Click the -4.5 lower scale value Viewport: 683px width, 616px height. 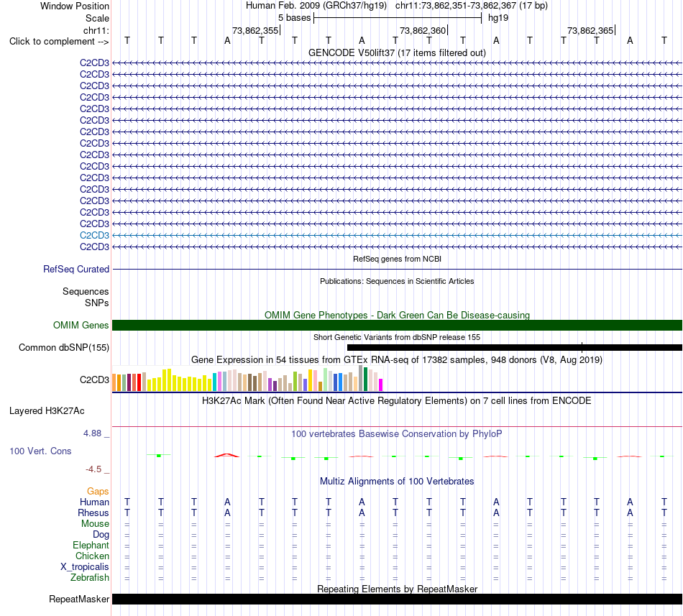coord(93,469)
